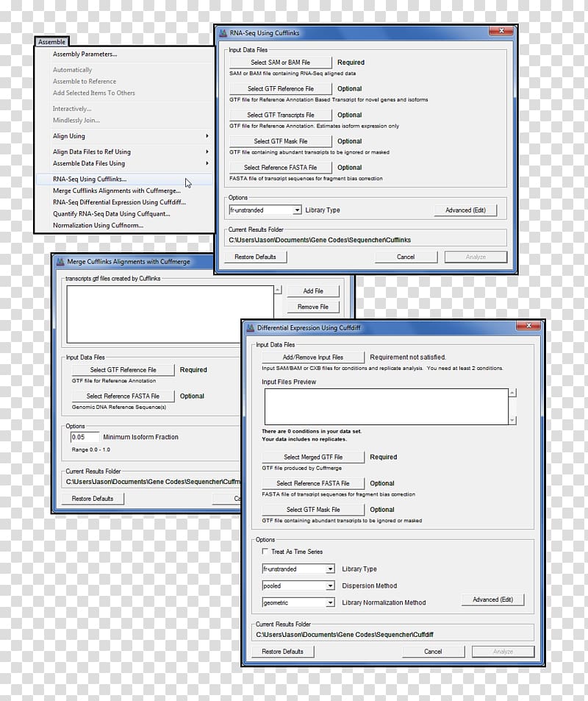Select Merge Cufflinks Alignments with Cuffmerge entry

[x=125, y=191]
